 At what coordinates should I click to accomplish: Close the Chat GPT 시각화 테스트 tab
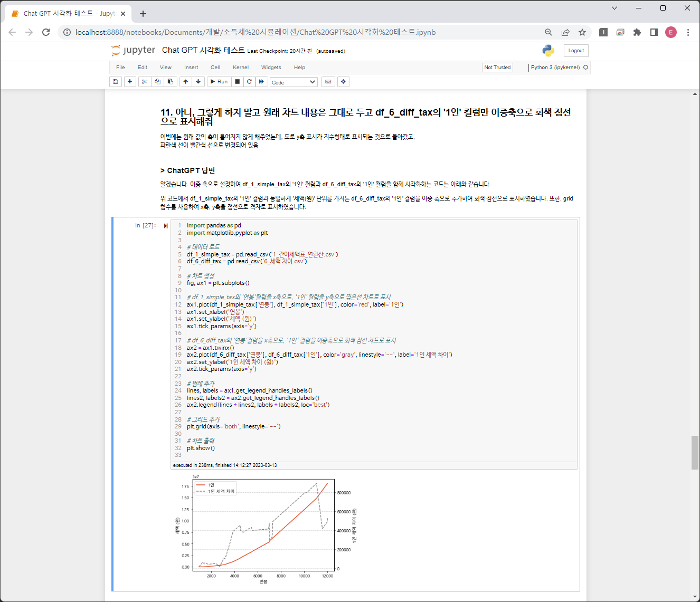[123, 14]
